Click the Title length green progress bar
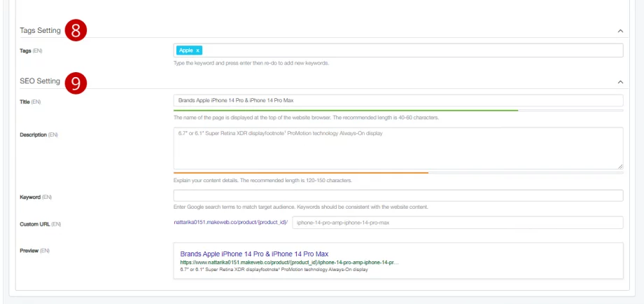The image size is (644, 304). [346, 110]
